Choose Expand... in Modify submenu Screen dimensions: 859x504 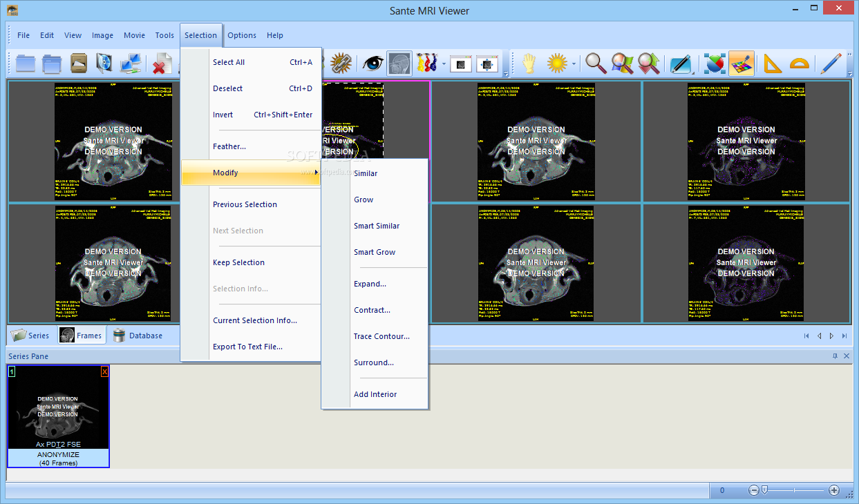[375, 284]
